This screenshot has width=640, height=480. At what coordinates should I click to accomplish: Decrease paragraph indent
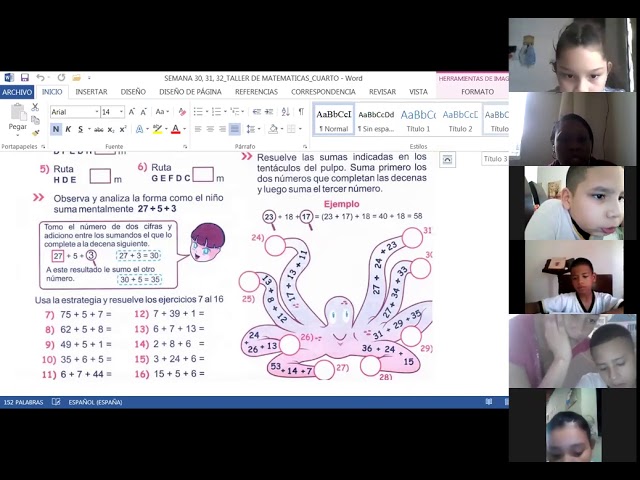coord(256,112)
